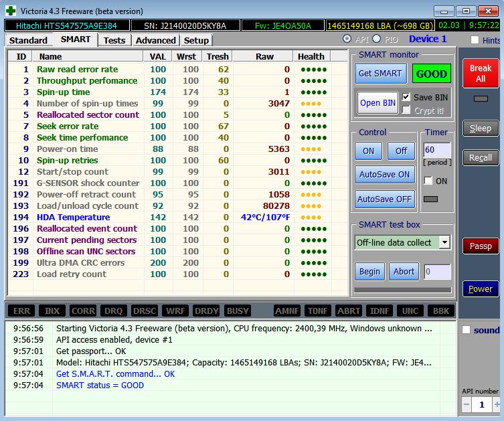Click the API number value field
Image resolution: width=504 pixels, height=421 pixels.
tap(482, 404)
